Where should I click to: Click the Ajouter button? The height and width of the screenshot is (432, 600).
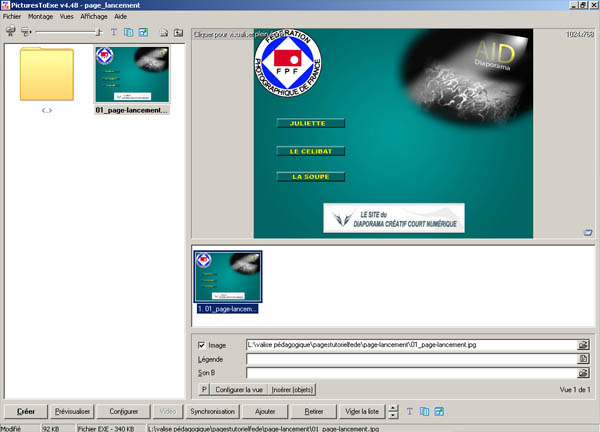[265, 411]
